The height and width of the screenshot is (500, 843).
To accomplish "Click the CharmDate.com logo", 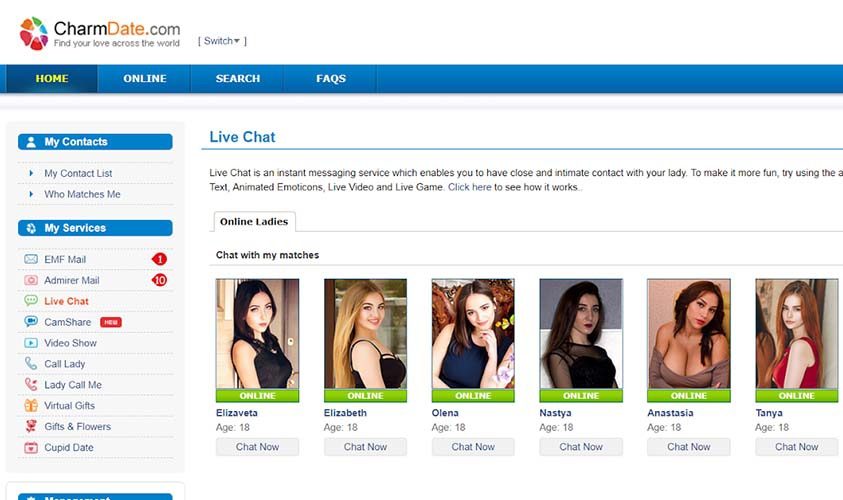I will [100, 33].
